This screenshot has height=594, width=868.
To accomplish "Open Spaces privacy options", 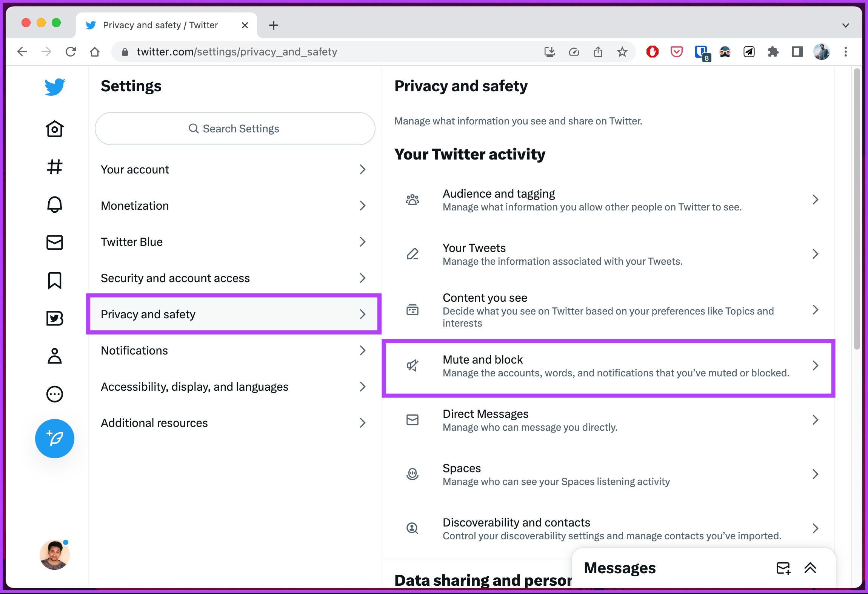I will 608,474.
